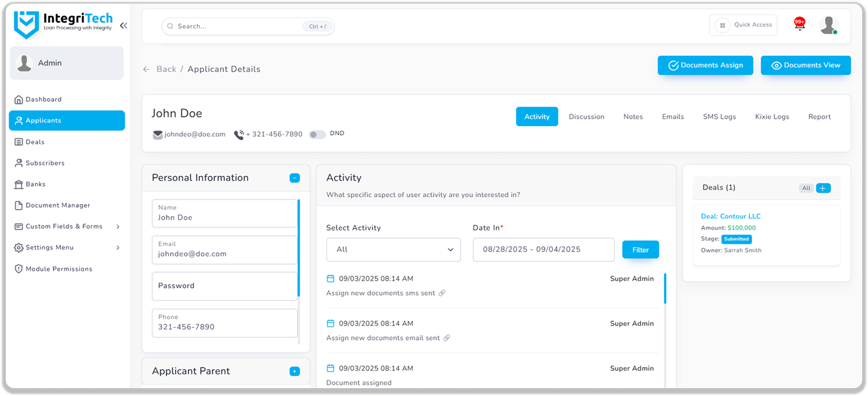Viewport: 868px width, 396px height.
Task: Expand the Settings Menu submenu
Action: coord(118,247)
